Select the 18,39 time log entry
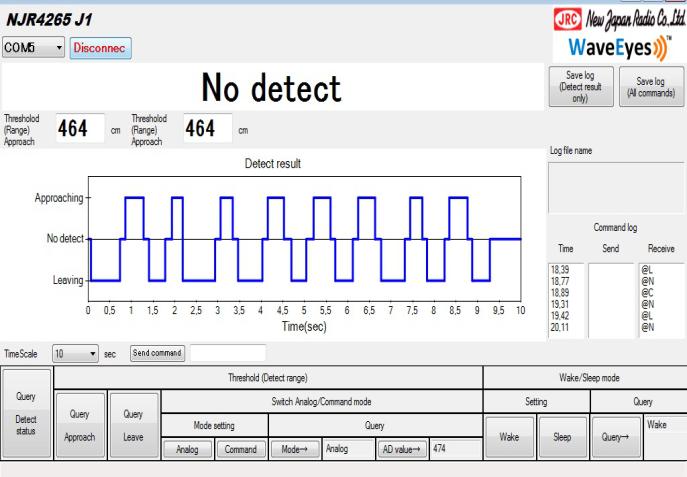The height and width of the screenshot is (477, 687). (560, 270)
